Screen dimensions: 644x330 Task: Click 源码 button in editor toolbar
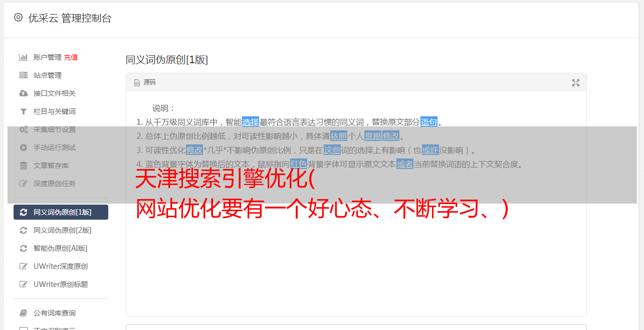coord(145,82)
